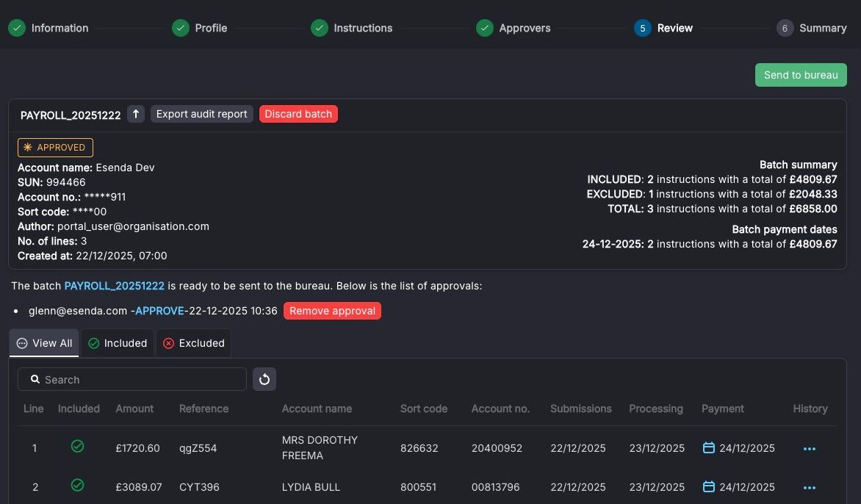Click the Reference column header
Viewport: 861px width, 504px height.
[203, 409]
